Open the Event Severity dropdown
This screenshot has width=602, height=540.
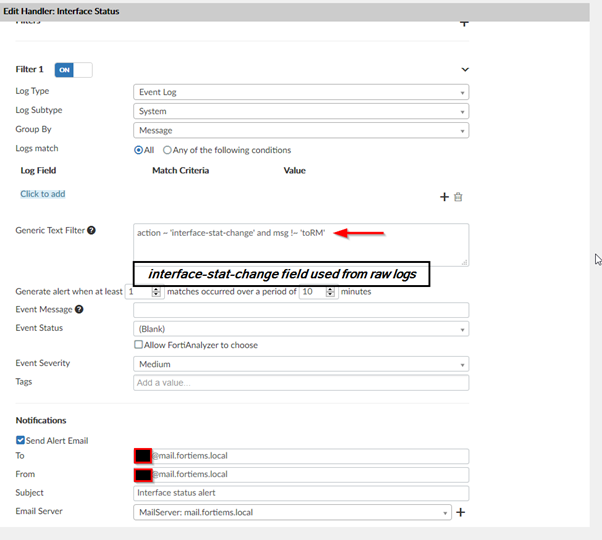click(x=300, y=364)
